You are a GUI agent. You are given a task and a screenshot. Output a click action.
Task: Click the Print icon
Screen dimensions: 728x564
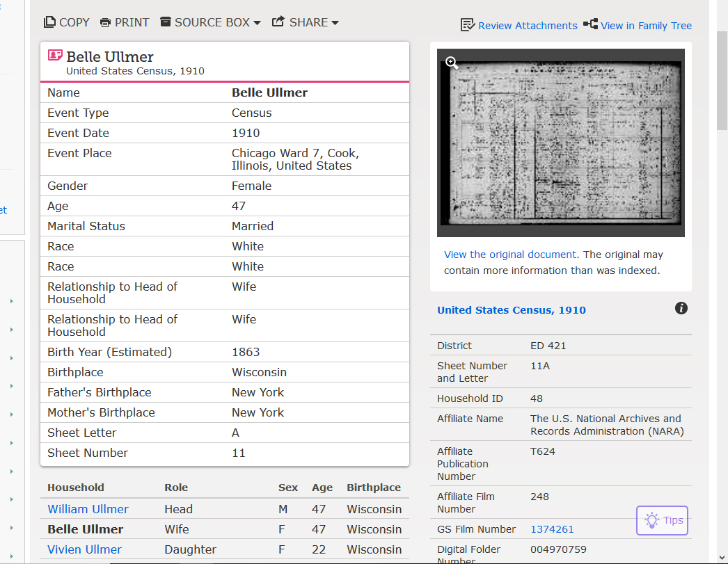pos(105,22)
